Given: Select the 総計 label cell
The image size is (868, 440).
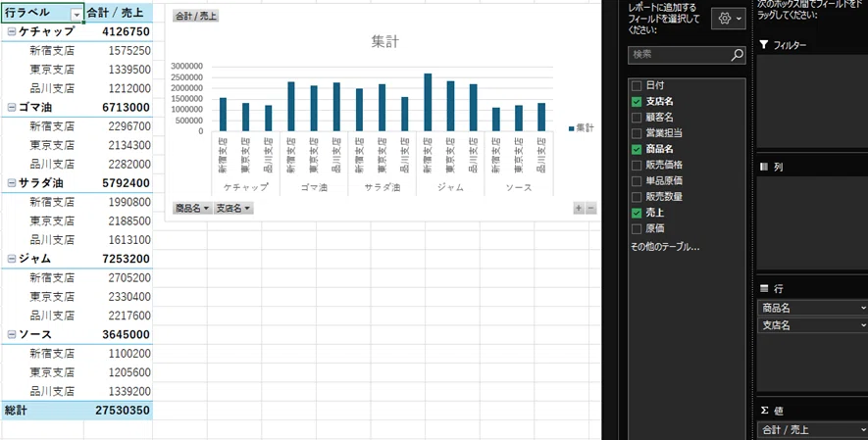Looking at the screenshot, I should [42, 411].
